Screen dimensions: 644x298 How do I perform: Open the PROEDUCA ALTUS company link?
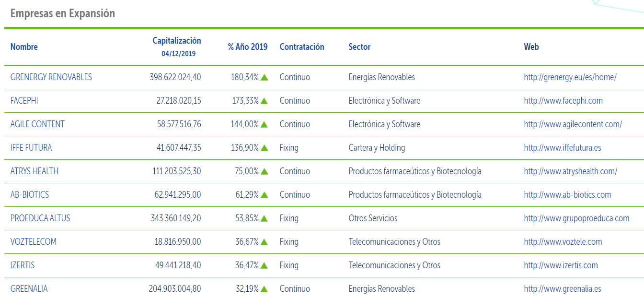click(x=40, y=218)
